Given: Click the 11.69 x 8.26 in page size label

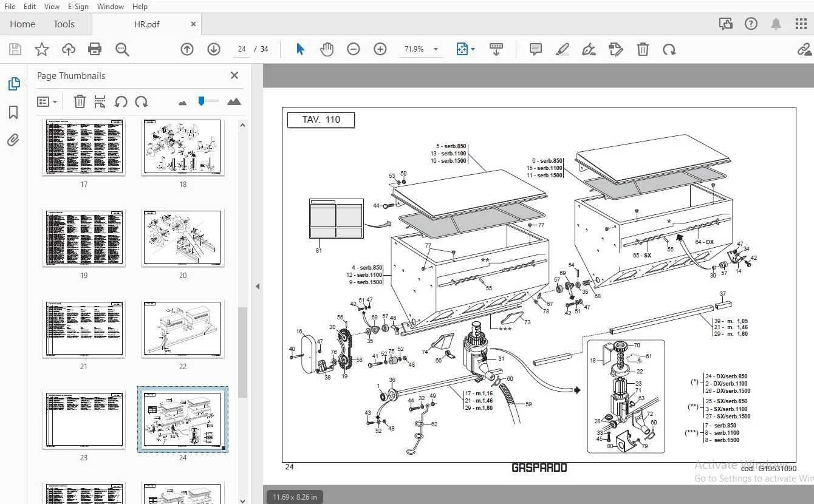Looking at the screenshot, I should pyautogui.click(x=295, y=497).
